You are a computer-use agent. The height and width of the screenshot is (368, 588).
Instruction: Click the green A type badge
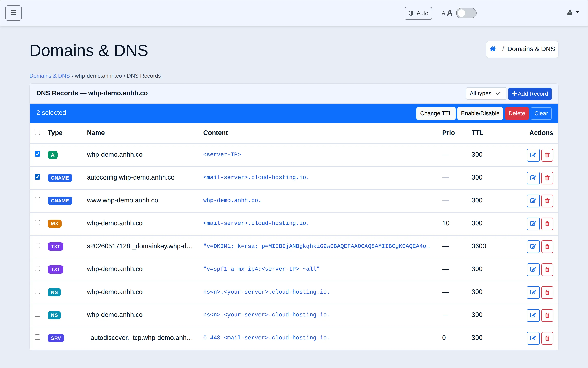52,155
